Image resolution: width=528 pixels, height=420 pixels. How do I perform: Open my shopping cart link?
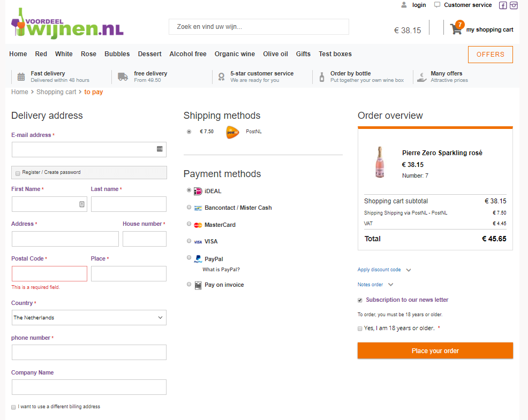(x=489, y=29)
